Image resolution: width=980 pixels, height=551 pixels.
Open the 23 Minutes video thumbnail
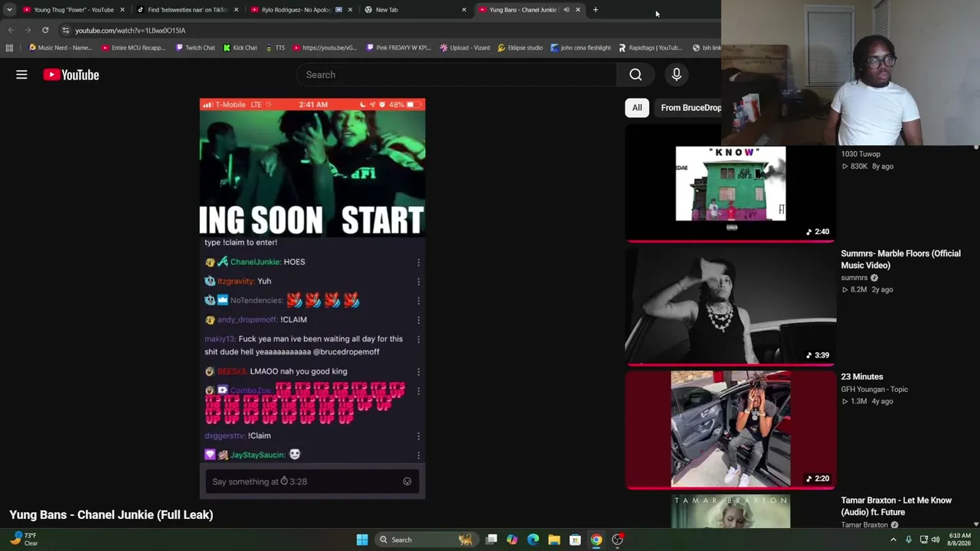pyautogui.click(x=730, y=429)
